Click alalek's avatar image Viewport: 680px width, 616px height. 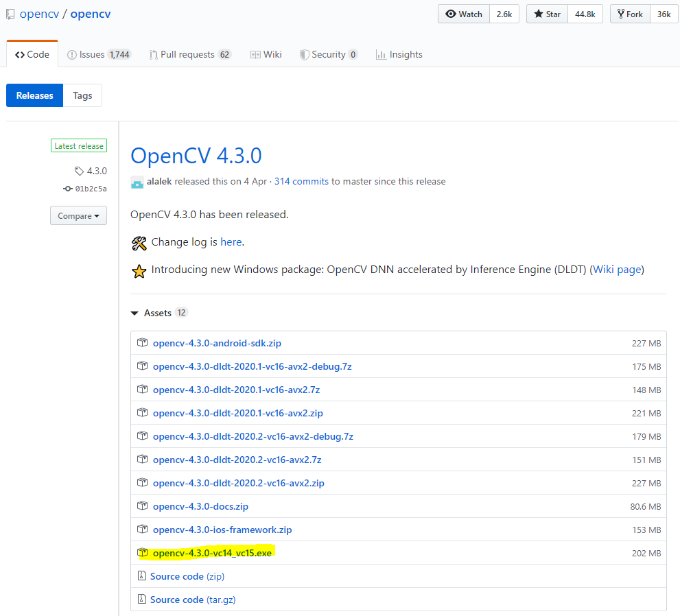pyautogui.click(x=137, y=182)
